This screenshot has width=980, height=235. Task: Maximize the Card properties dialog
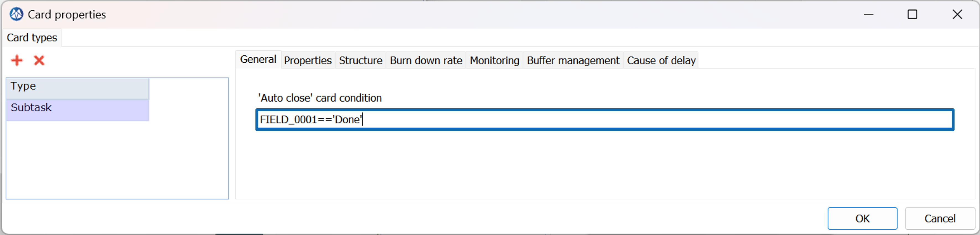912,14
